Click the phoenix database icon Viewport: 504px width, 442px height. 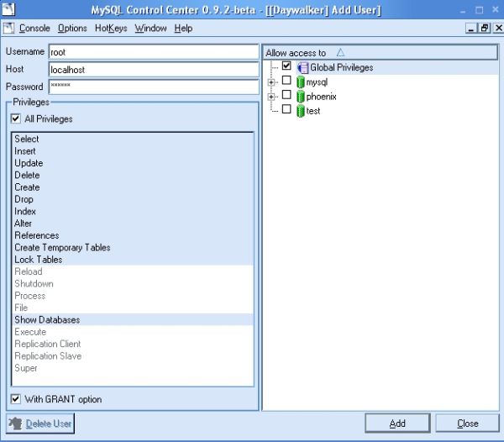point(301,97)
